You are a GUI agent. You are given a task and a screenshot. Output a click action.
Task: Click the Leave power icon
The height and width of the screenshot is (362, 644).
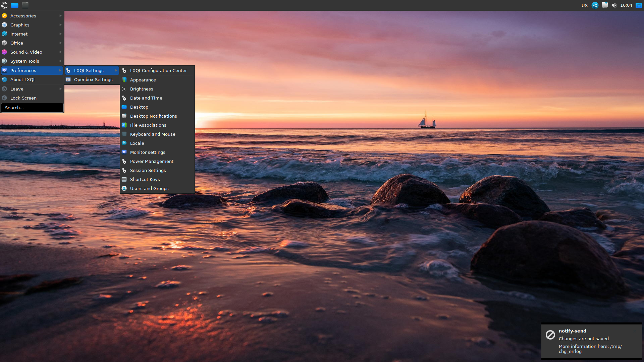4,89
